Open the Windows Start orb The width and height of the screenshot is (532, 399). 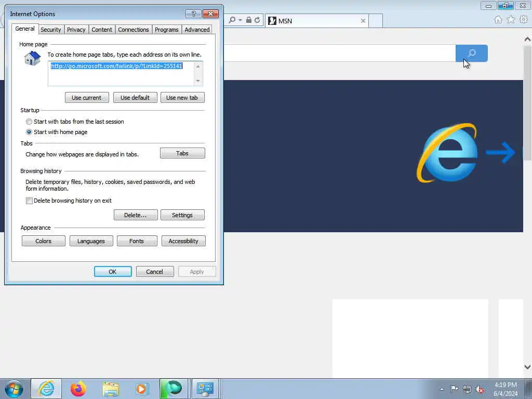tap(14, 389)
